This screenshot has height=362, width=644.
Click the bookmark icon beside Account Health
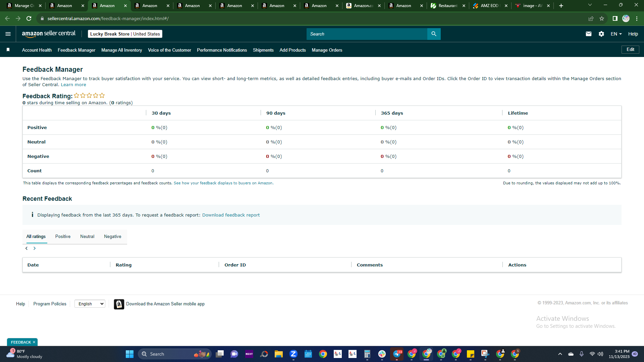(x=8, y=50)
